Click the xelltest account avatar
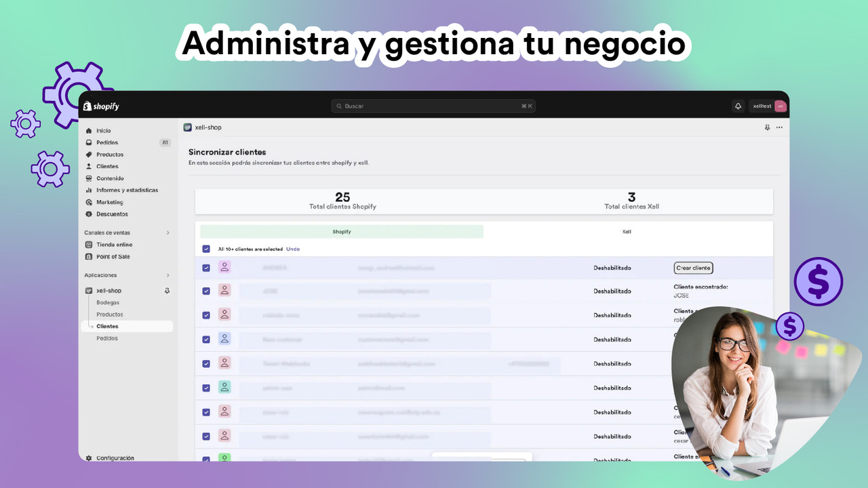 tap(780, 106)
